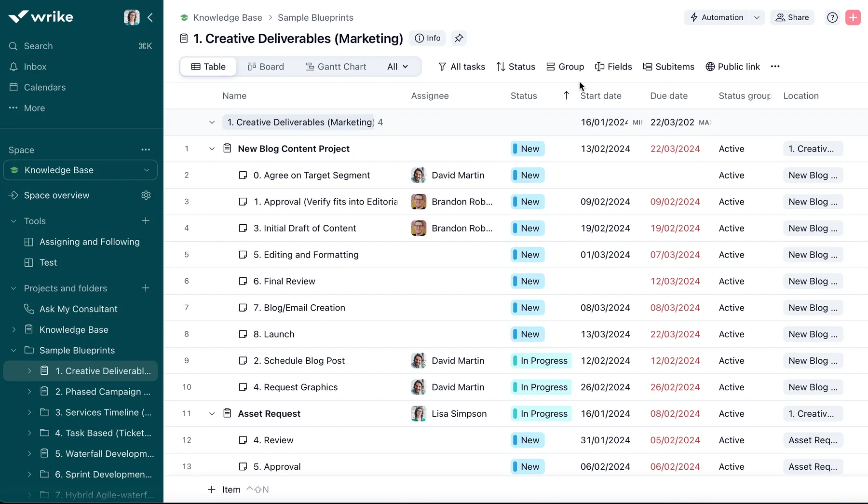Switch to the Gantt Chart view

tap(336, 67)
